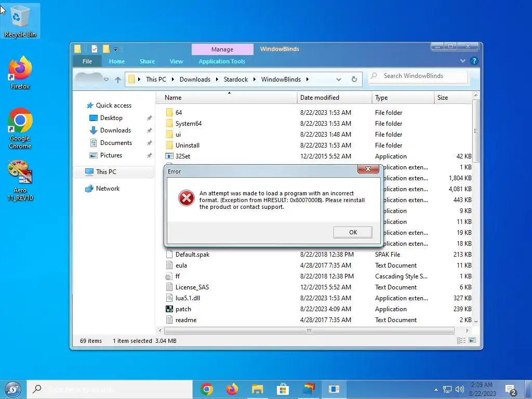
Task: Refresh the WindowBlinds folder view
Action: tap(354, 79)
